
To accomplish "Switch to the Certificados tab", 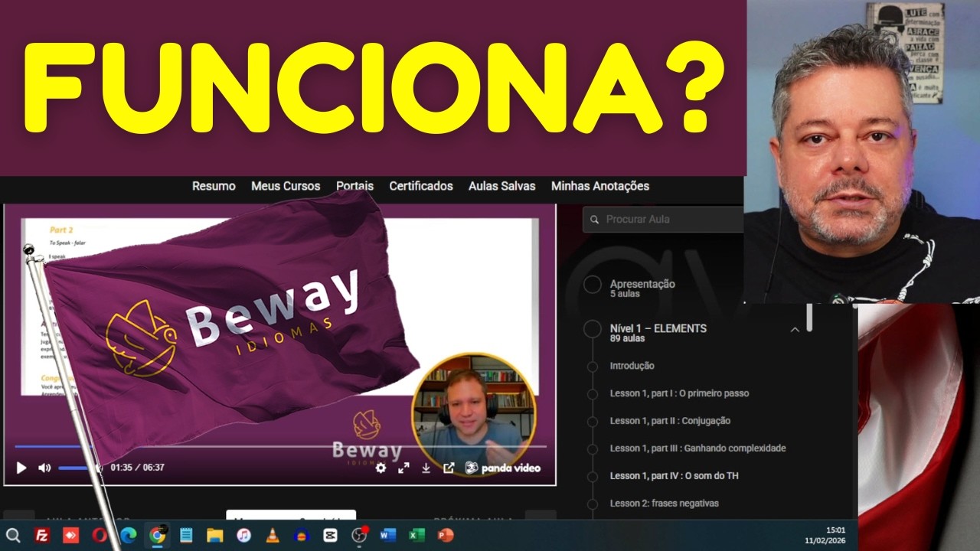I will point(421,186).
